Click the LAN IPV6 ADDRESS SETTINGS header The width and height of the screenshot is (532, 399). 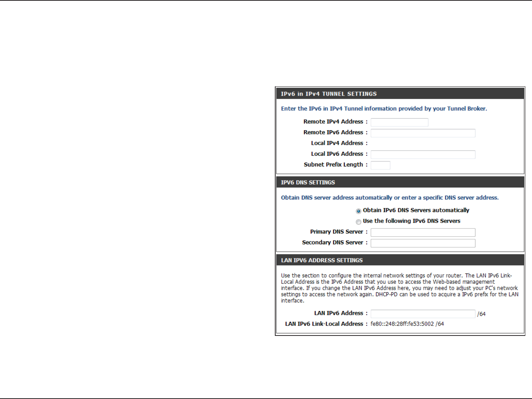coord(400,260)
